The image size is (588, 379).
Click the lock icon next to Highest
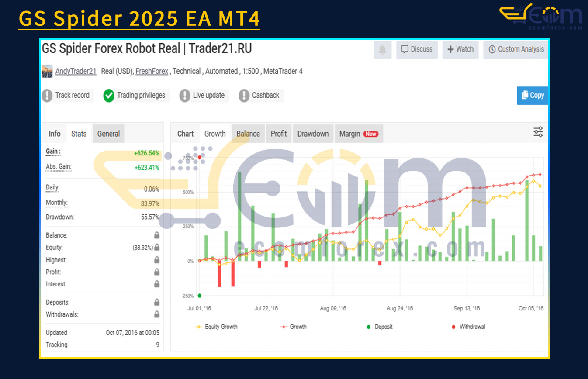click(157, 260)
